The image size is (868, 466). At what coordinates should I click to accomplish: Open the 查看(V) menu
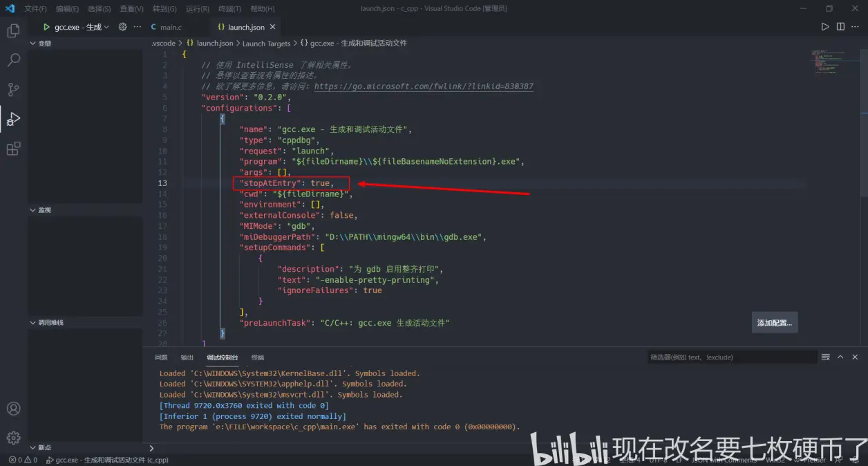click(132, 9)
